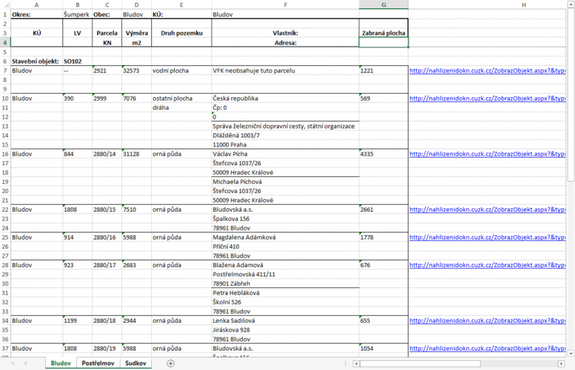The image size is (575, 370).
Task: Select cell 'SO102'
Action: tap(77, 61)
